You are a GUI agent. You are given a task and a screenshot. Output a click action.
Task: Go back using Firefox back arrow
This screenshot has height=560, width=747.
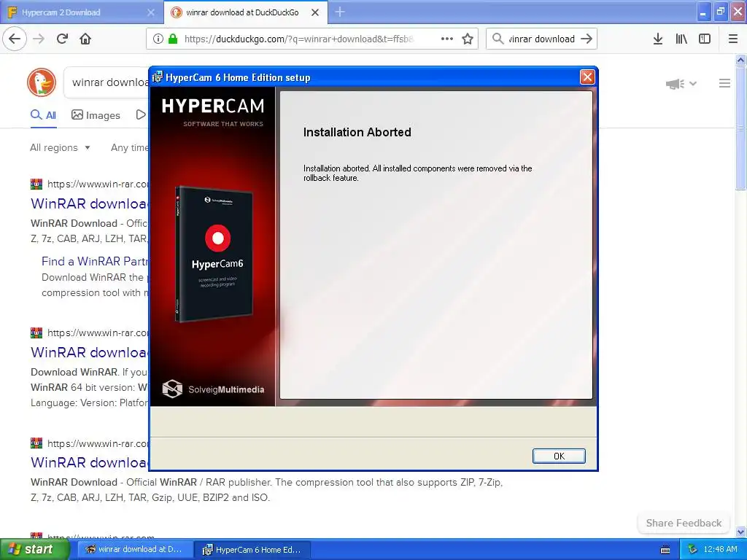coord(15,39)
